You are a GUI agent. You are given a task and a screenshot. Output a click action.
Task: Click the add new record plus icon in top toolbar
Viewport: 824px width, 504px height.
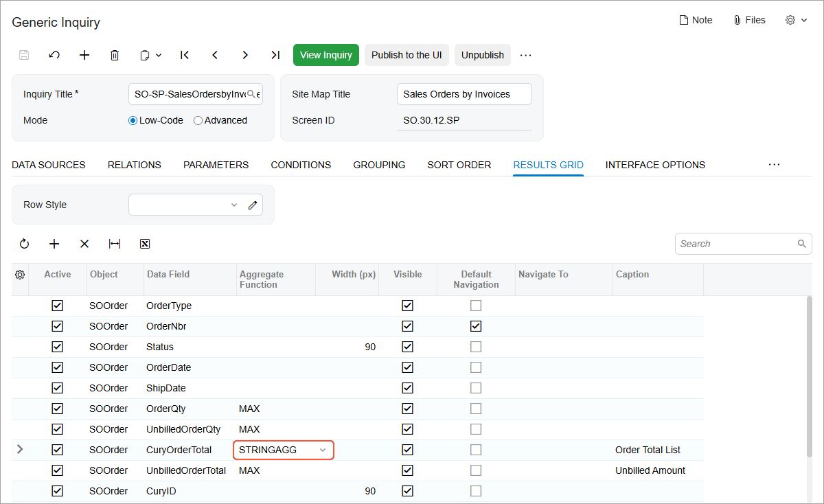84,55
